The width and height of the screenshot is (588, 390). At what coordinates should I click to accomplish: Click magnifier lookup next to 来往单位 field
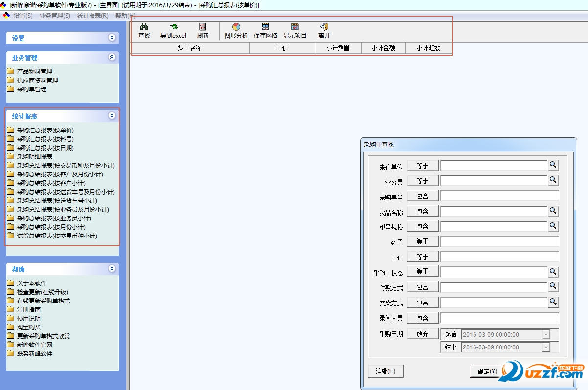point(553,166)
